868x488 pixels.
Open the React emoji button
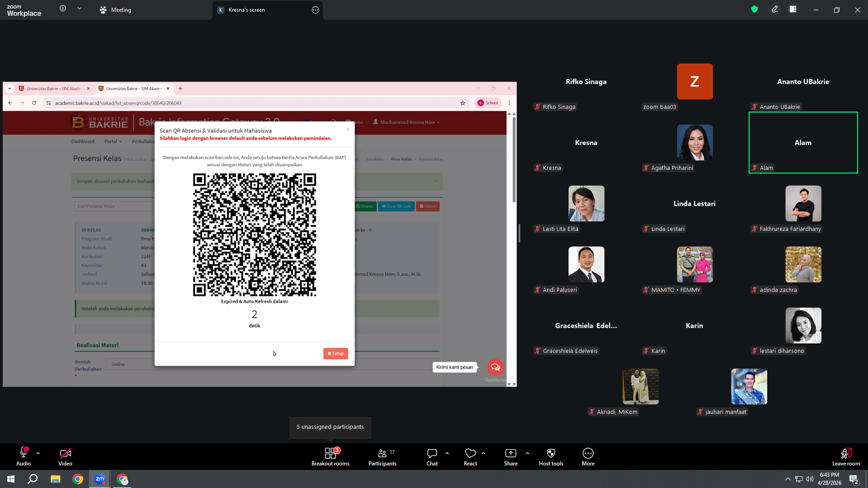470,456
